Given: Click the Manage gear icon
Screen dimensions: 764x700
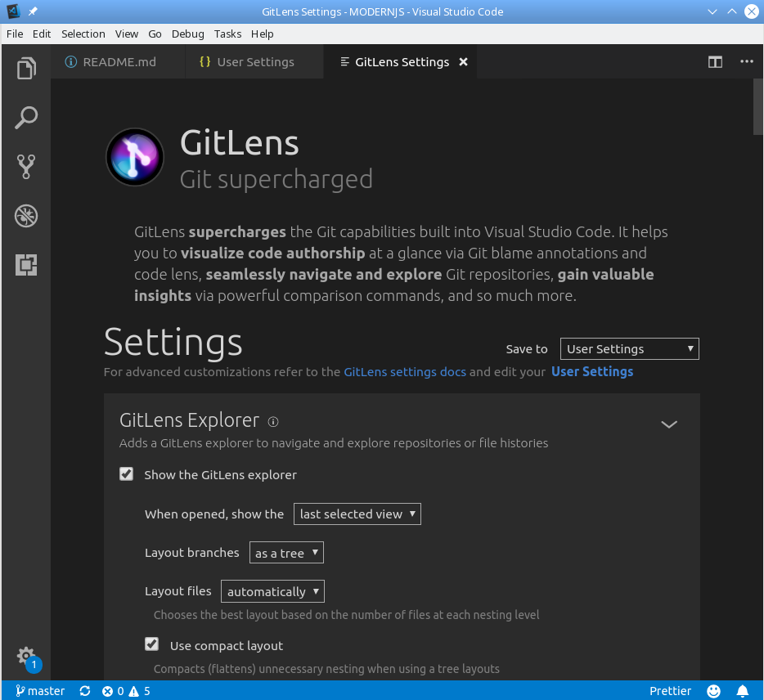Looking at the screenshot, I should (x=26, y=656).
